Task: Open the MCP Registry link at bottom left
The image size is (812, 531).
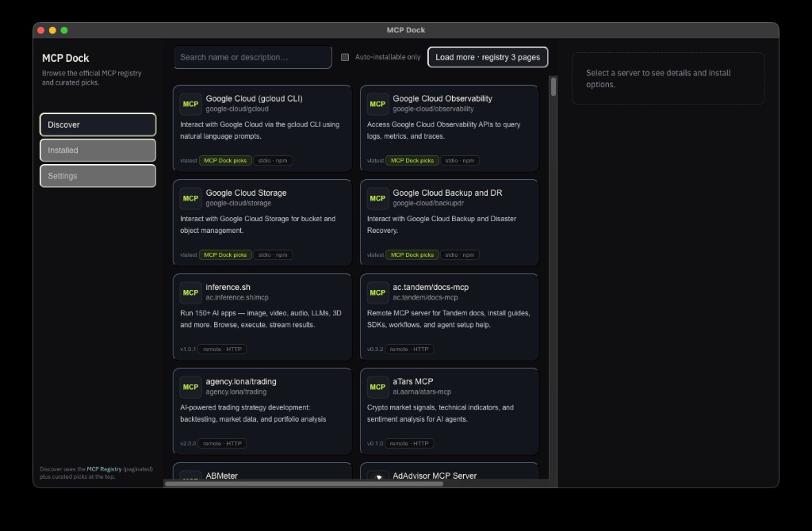Action: tap(104, 468)
